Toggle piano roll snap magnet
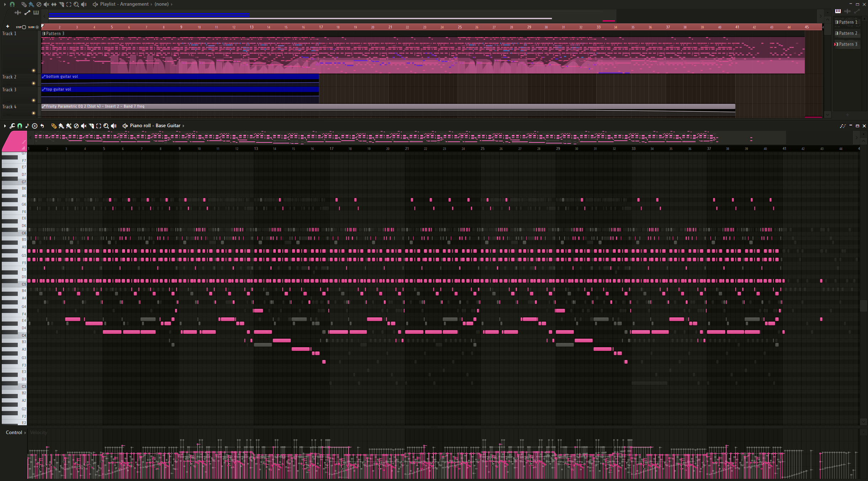The image size is (868, 481). point(20,126)
